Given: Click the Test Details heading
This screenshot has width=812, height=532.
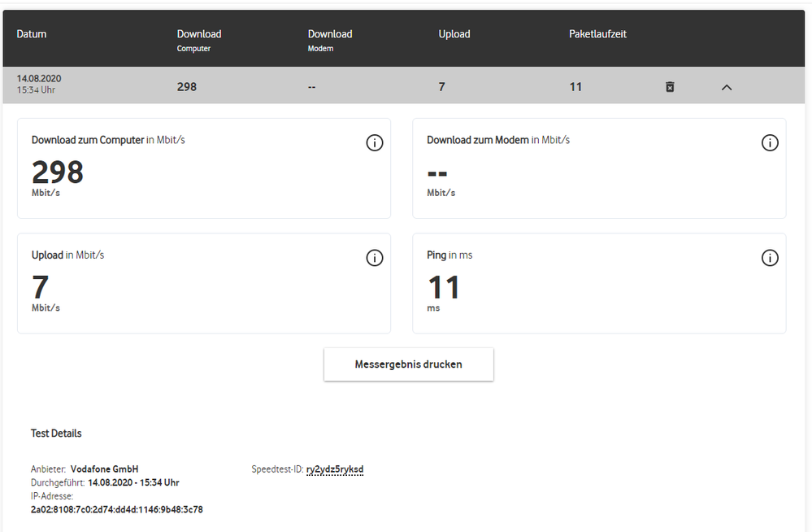Looking at the screenshot, I should 56,434.
